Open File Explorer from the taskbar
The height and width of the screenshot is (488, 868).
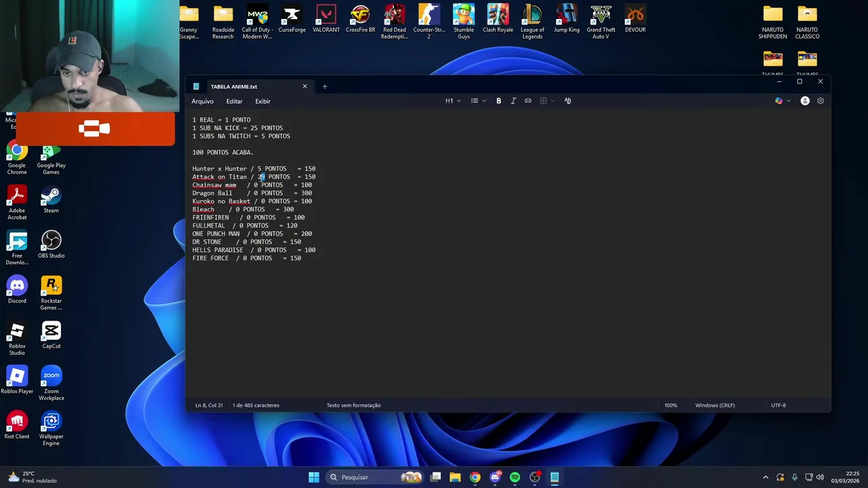tap(455, 477)
